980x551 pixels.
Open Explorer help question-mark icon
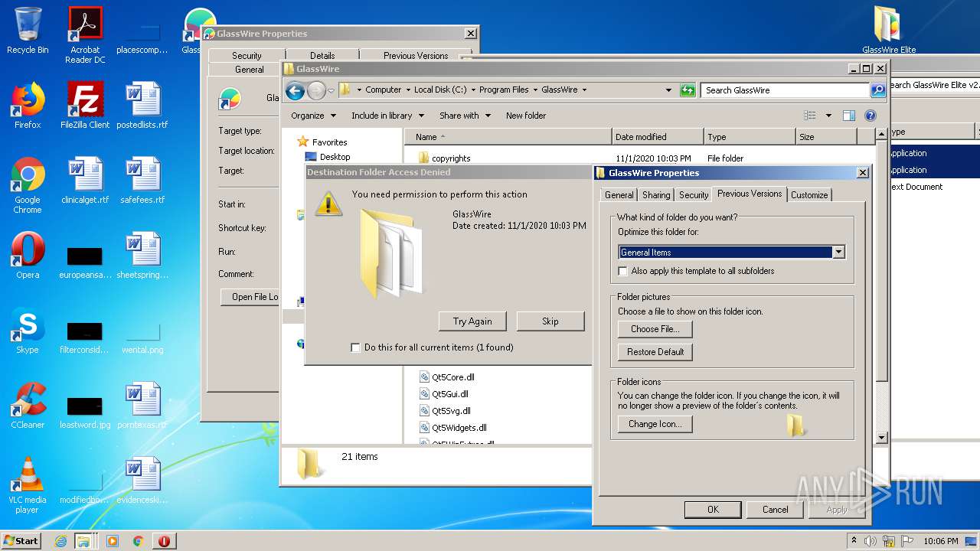[x=870, y=116]
